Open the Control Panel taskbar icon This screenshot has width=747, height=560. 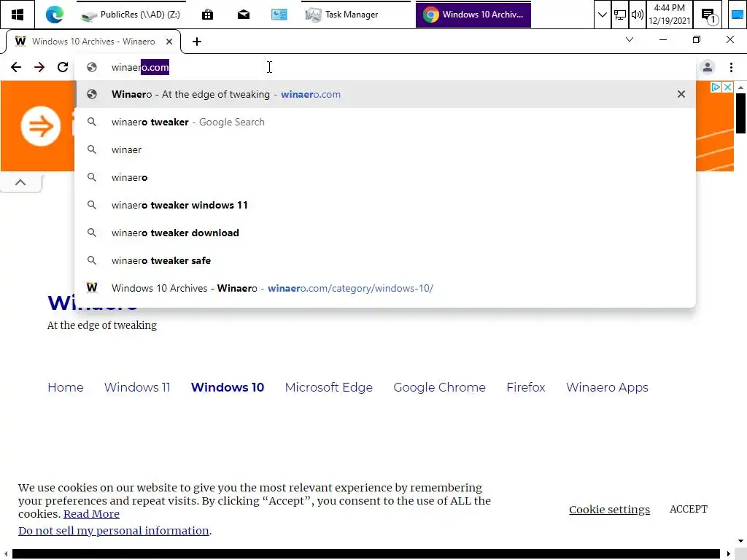tap(279, 15)
